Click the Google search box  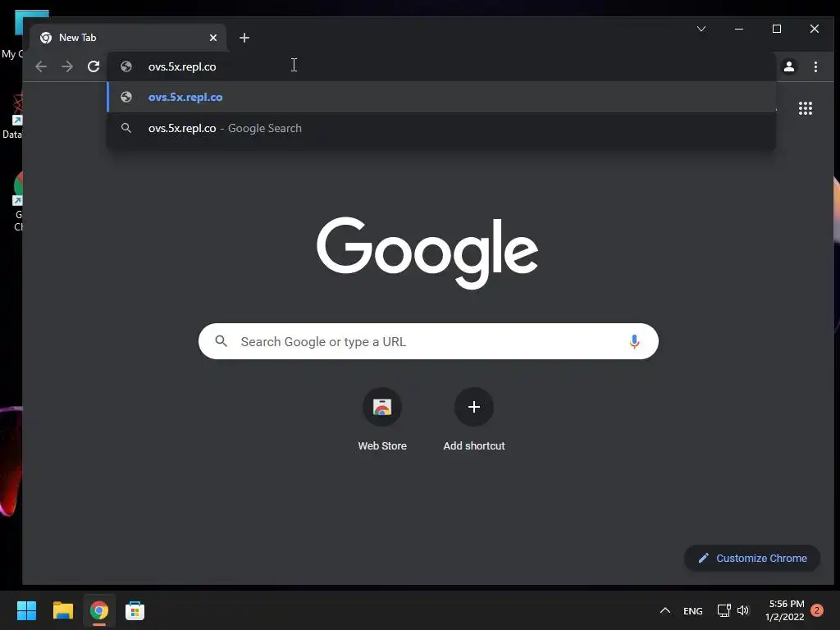[428, 341]
